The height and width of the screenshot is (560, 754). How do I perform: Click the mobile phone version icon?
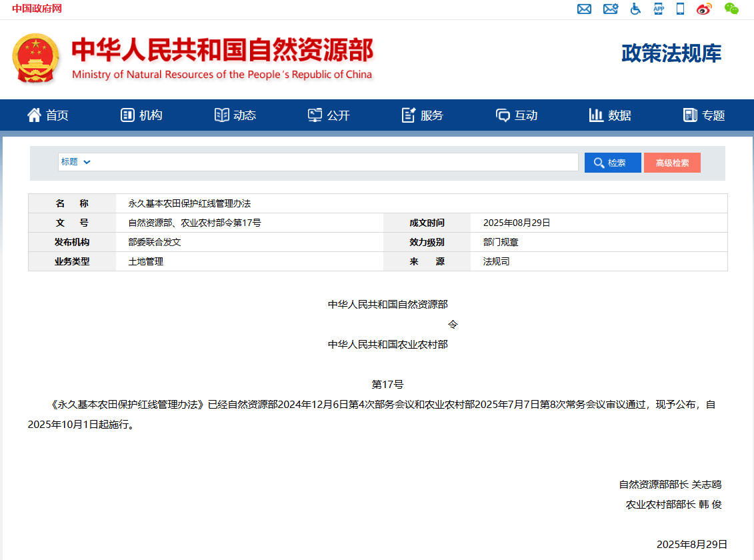[x=681, y=9]
